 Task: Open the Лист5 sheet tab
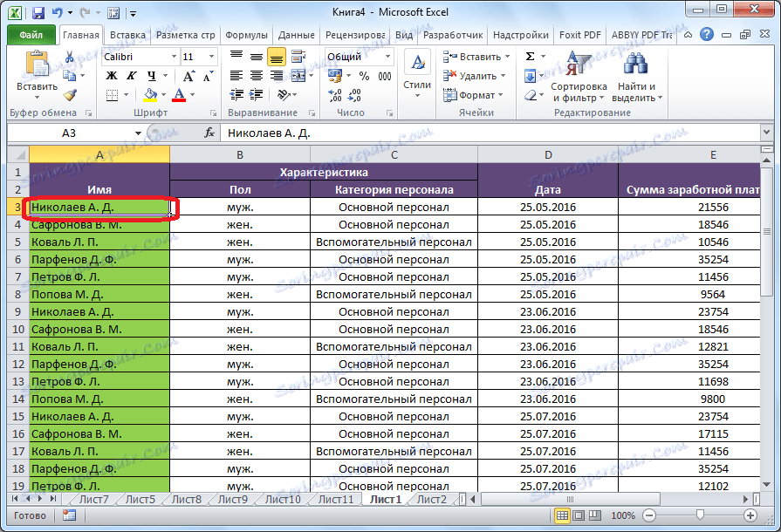pyautogui.click(x=140, y=500)
